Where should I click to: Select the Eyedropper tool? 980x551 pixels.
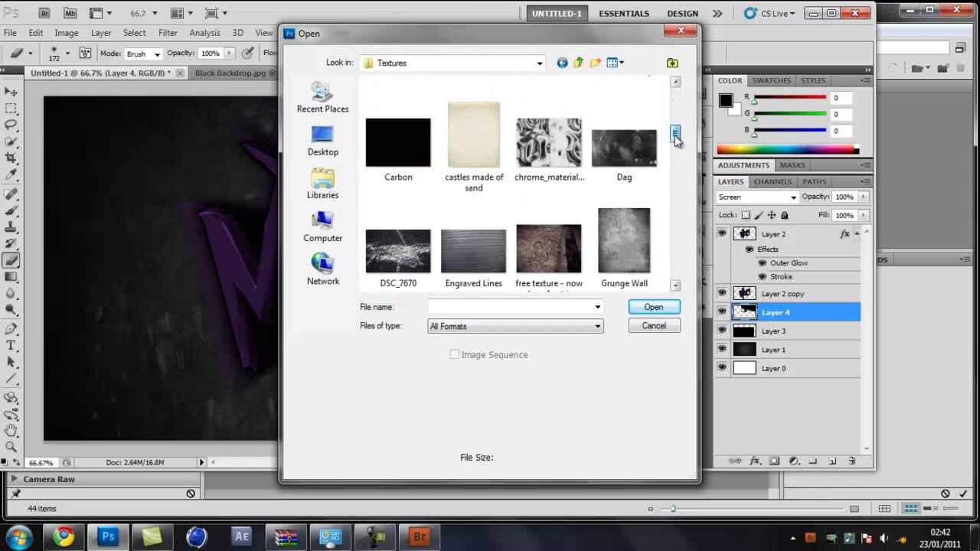pyautogui.click(x=11, y=175)
